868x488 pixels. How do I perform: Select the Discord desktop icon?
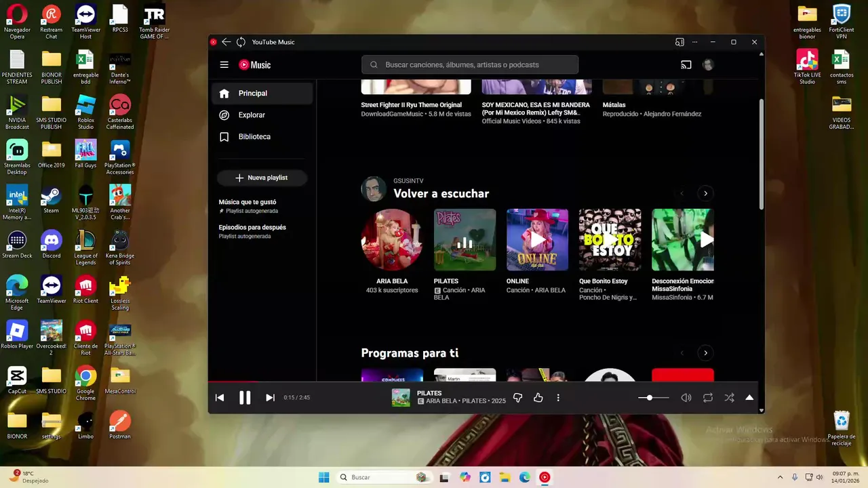52,245
